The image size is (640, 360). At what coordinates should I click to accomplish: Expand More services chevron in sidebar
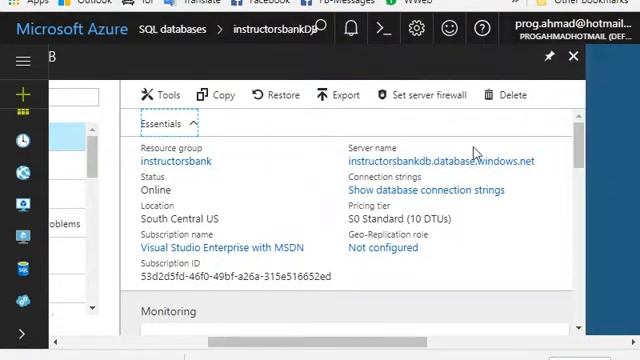[x=22, y=334]
